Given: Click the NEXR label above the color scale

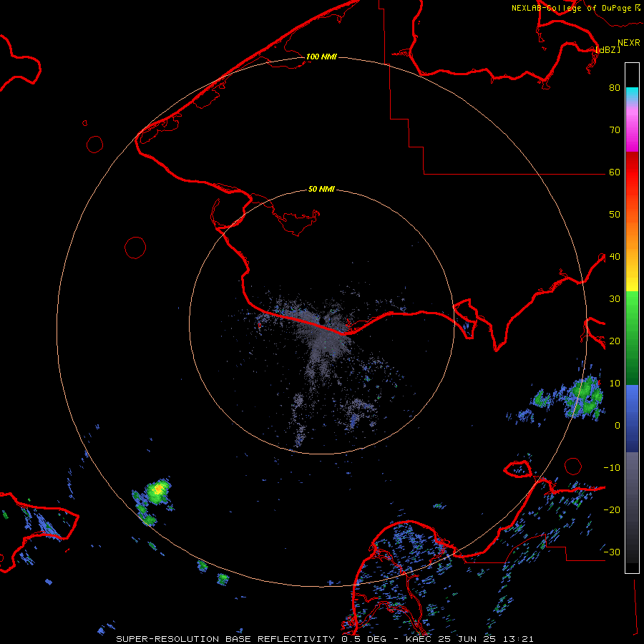Looking at the screenshot, I should pyautogui.click(x=628, y=43).
